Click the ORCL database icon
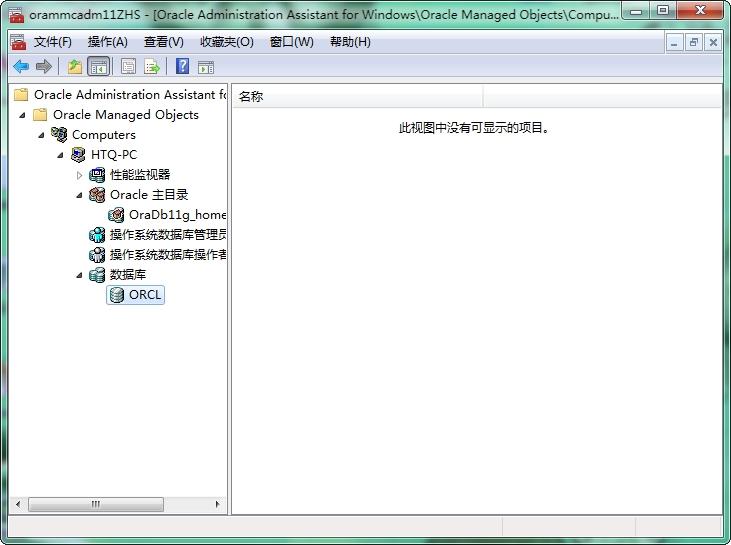731x545 pixels. point(116,295)
